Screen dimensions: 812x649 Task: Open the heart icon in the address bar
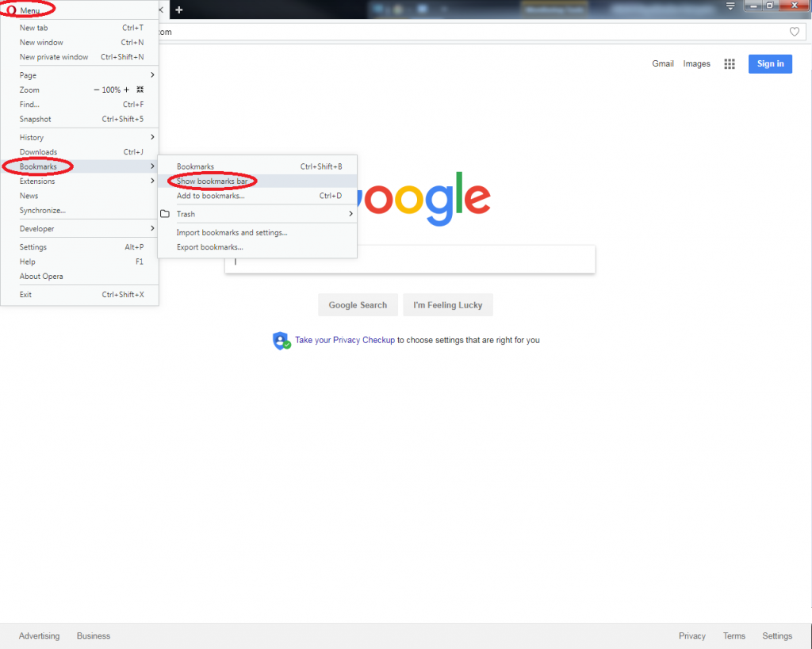tap(795, 32)
